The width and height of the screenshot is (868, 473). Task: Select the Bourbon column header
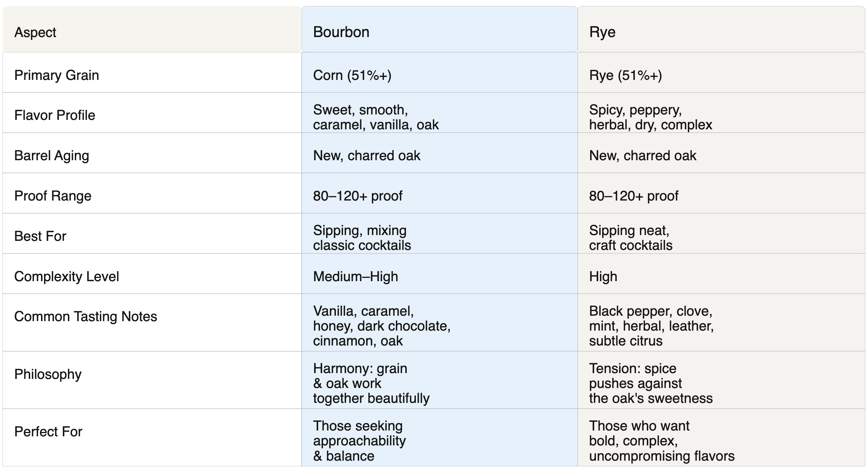pos(341,32)
